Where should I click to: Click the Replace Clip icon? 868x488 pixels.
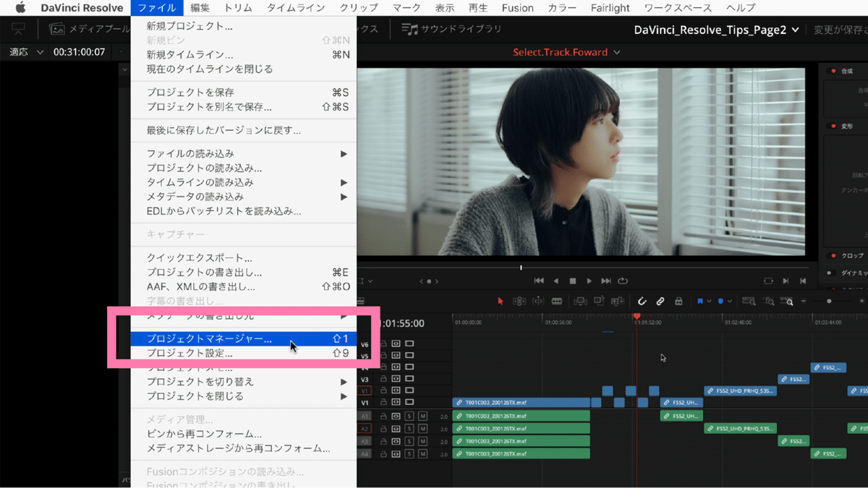(618, 301)
